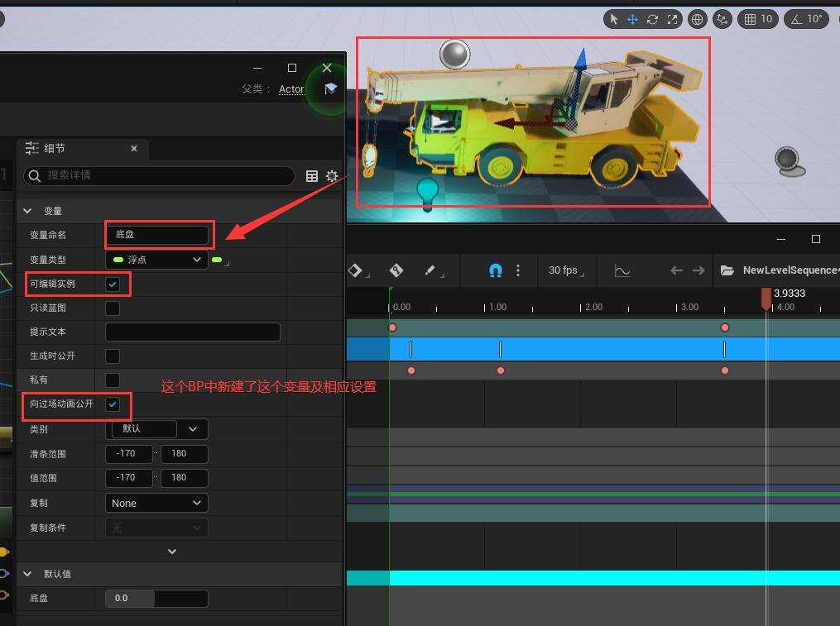The height and width of the screenshot is (626, 840).
Task: Uncheck the 可编辑实例 checkbox
Action: coord(113,284)
